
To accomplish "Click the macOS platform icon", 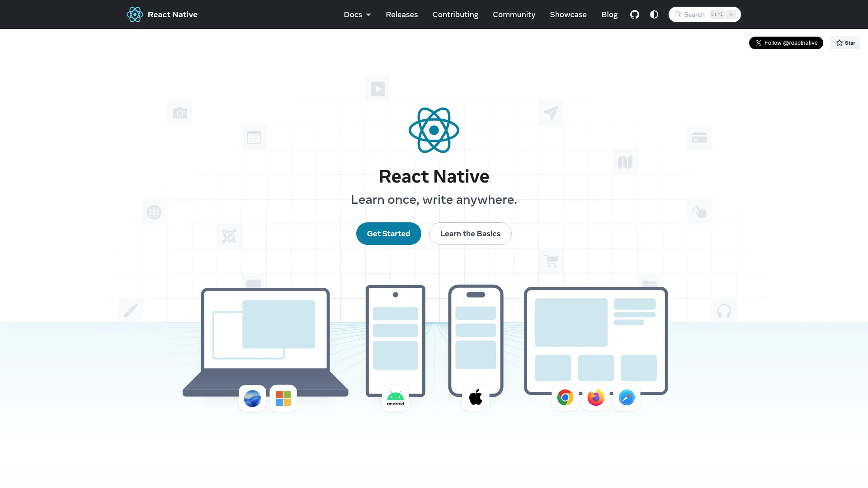I will click(252, 398).
